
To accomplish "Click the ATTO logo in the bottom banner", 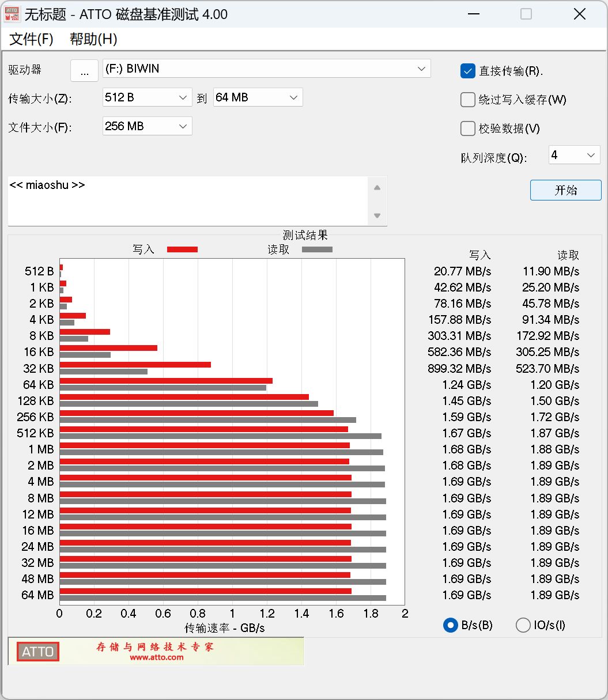I will [x=37, y=652].
